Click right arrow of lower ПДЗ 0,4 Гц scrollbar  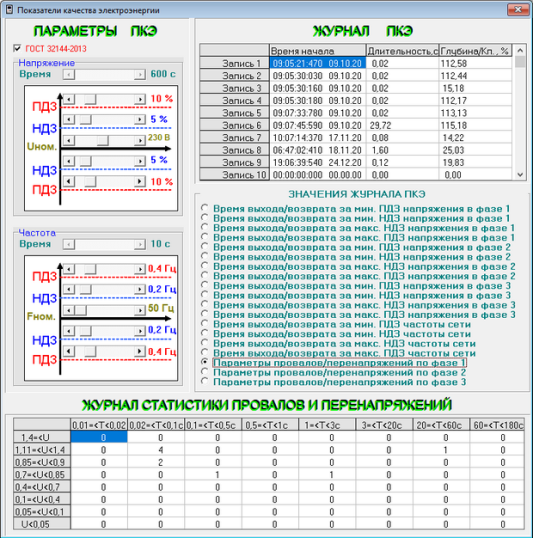pos(139,351)
